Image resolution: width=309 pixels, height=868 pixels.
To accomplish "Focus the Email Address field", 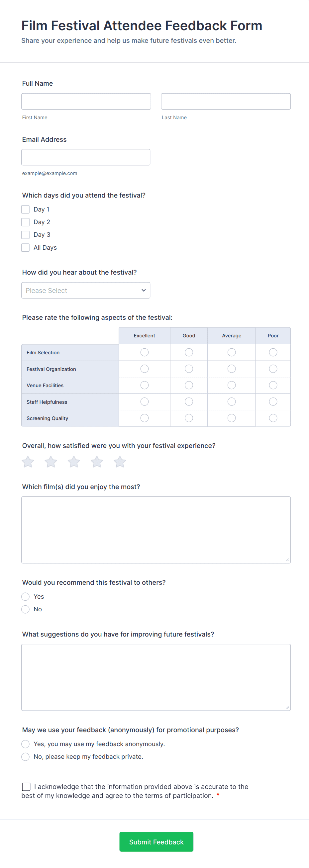I will pos(86,157).
